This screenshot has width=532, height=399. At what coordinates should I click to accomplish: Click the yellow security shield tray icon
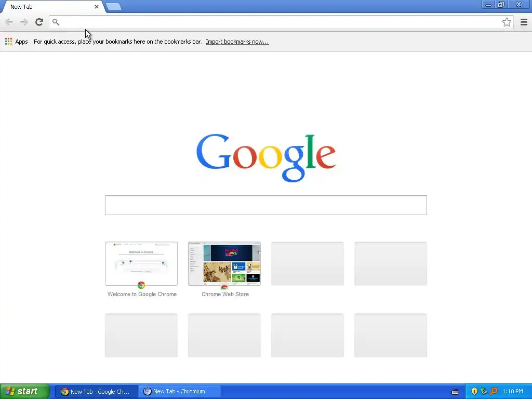474,391
